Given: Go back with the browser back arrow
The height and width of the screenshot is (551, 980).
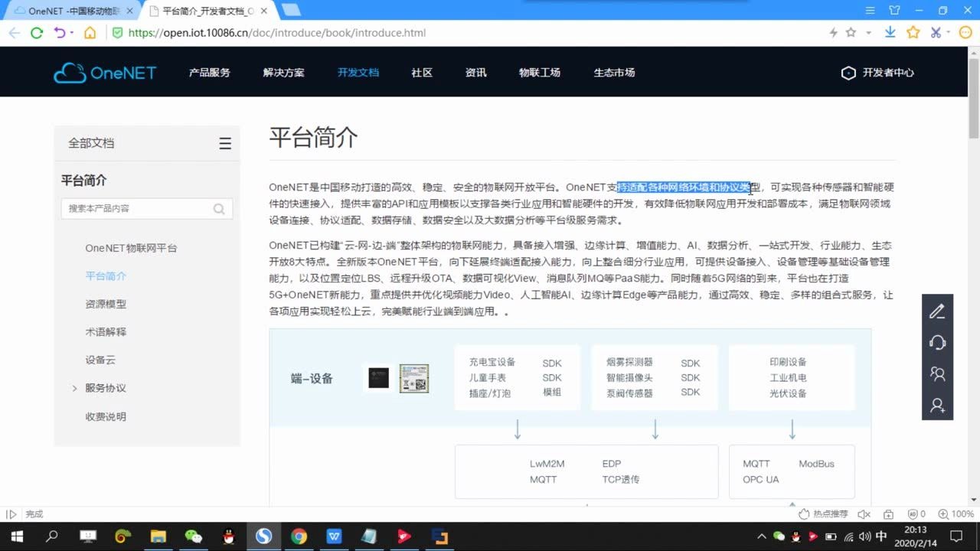Looking at the screenshot, I should point(14,33).
